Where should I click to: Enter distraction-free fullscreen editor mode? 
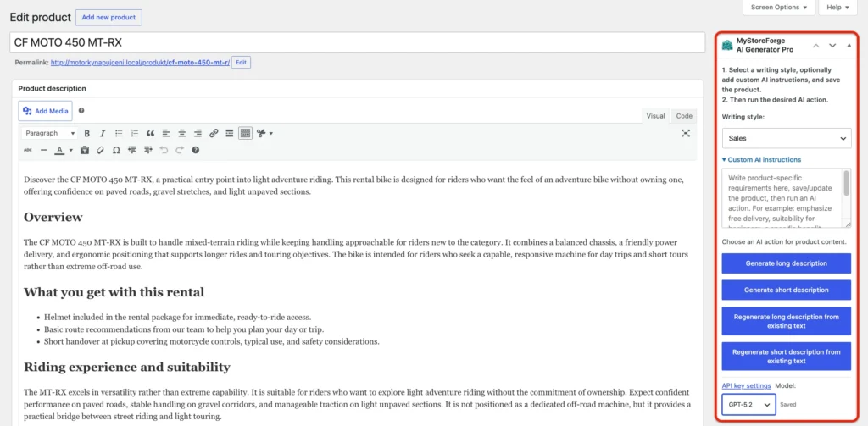click(686, 133)
